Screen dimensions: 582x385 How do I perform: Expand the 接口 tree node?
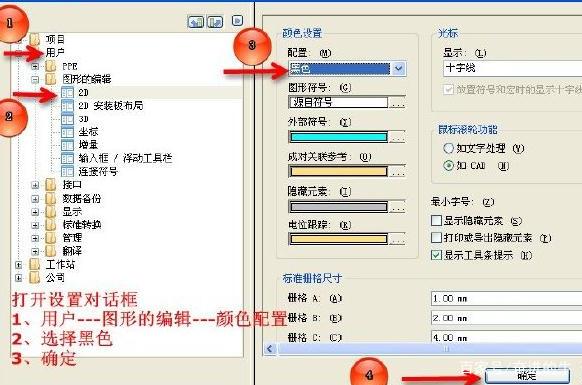click(35, 185)
